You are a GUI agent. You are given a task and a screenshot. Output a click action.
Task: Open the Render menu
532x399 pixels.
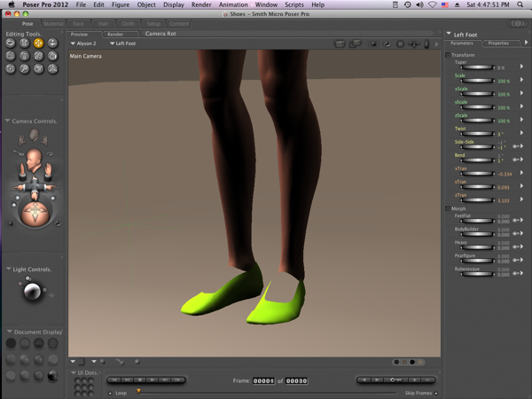tap(200, 4)
